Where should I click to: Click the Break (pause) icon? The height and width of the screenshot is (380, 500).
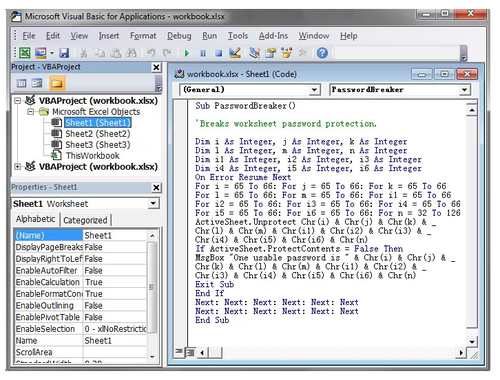pyautogui.click(x=203, y=53)
